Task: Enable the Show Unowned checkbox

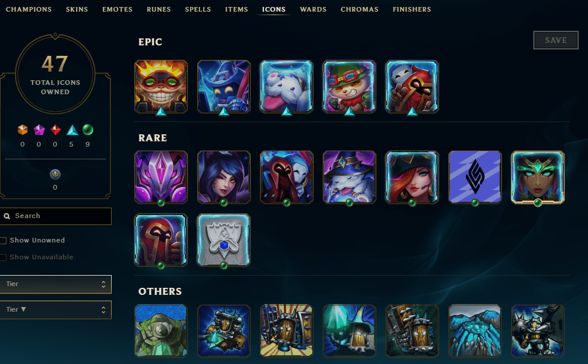Action: tap(3, 241)
